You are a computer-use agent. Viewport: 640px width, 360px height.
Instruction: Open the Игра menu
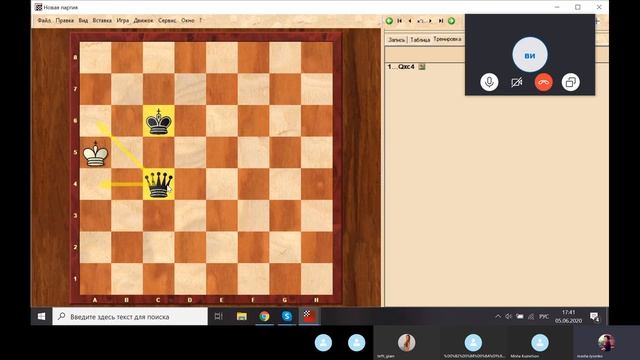pos(122,20)
